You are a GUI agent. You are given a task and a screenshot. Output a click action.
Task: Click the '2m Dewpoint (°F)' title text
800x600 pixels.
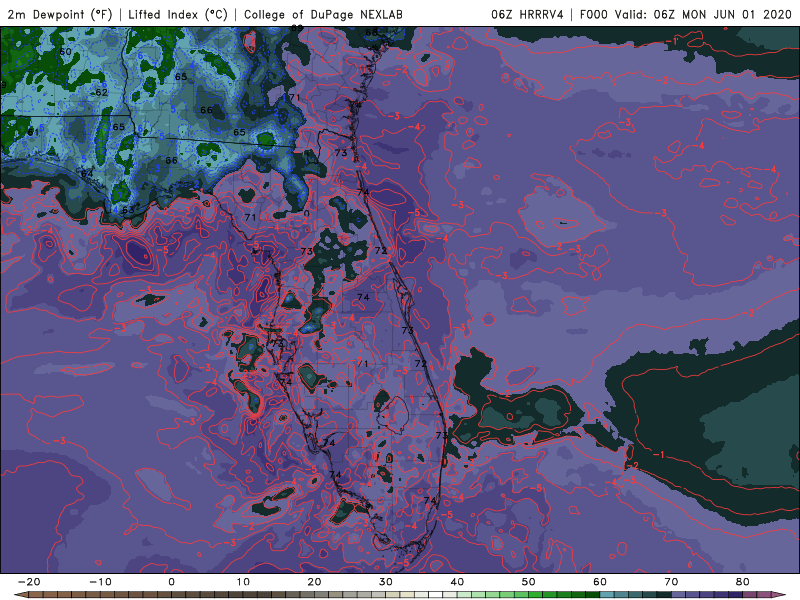click(60, 14)
